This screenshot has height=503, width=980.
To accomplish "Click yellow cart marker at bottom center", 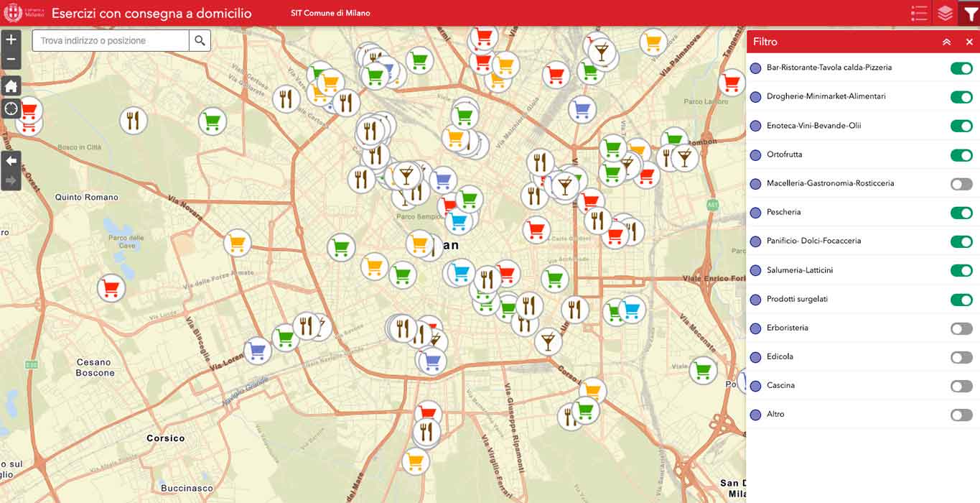I will (415, 461).
